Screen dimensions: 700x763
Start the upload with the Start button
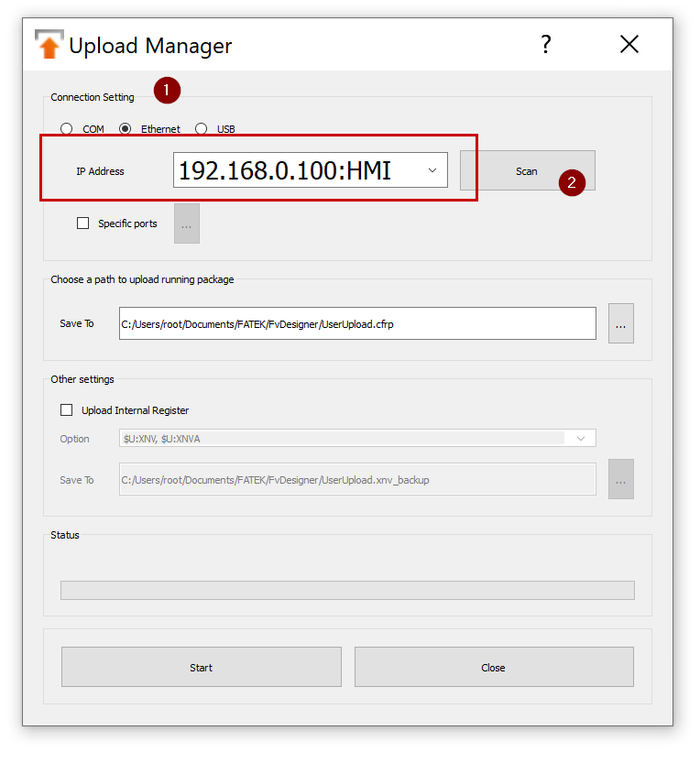click(x=201, y=667)
